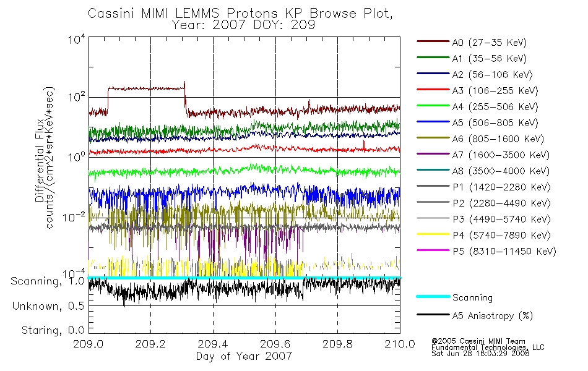Click the A5 (506-805 KeV) legend label
588x371 pixels.
(x=495, y=123)
